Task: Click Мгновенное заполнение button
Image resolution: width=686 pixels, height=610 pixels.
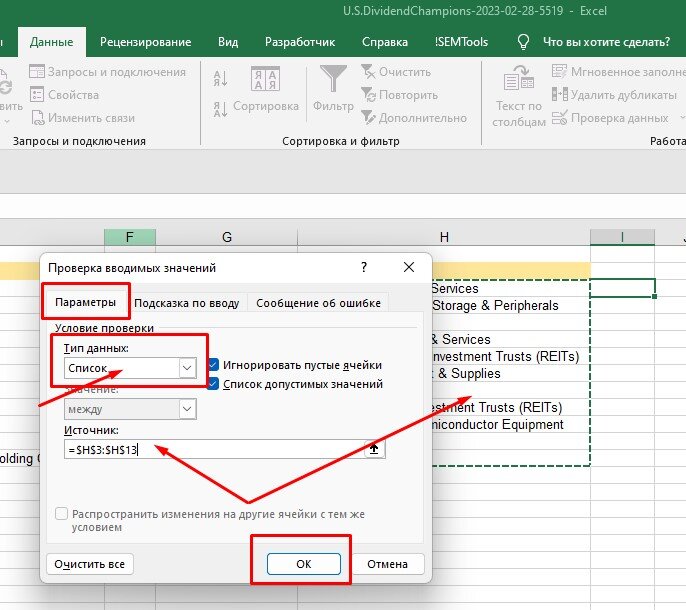Action: coord(619,72)
